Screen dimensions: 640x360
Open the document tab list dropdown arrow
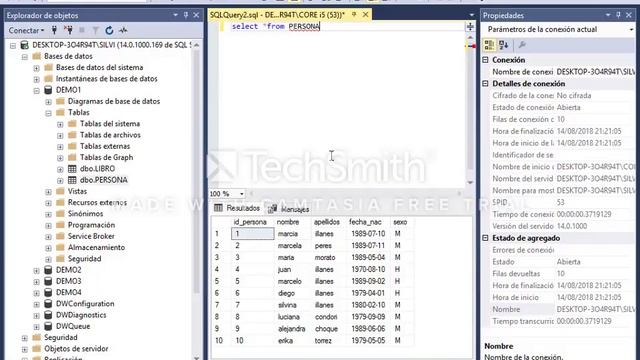point(471,15)
